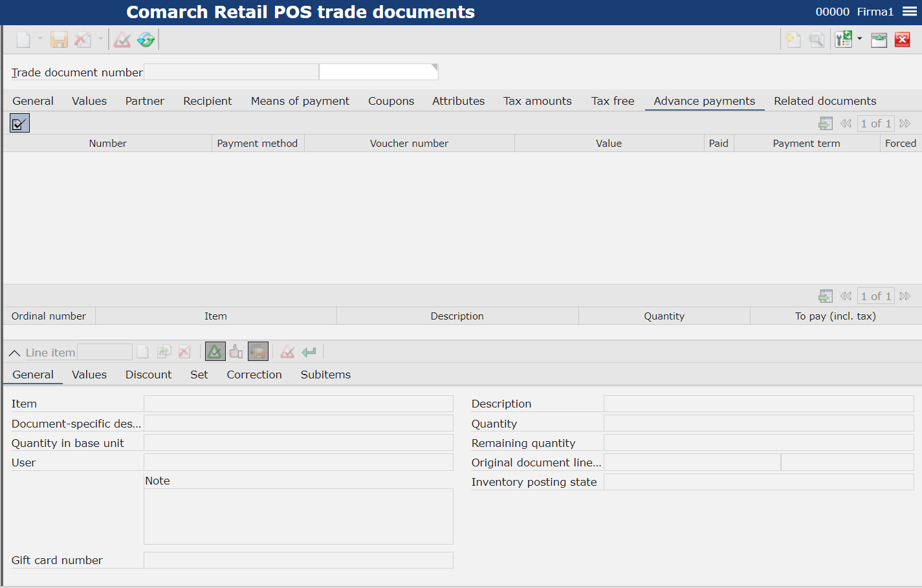The image size is (922, 588).
Task: Open the dropdown arrow beside the wrench settings icon
Action: [860, 39]
